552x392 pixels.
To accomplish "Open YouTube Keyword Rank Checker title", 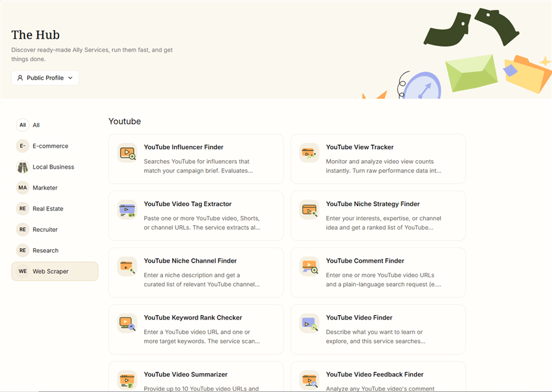I will tap(193, 318).
